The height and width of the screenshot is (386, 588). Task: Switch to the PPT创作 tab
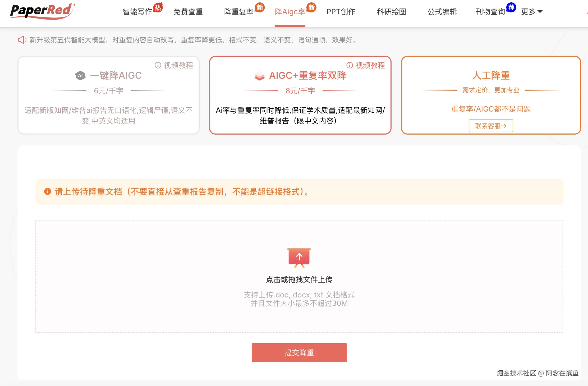341,12
